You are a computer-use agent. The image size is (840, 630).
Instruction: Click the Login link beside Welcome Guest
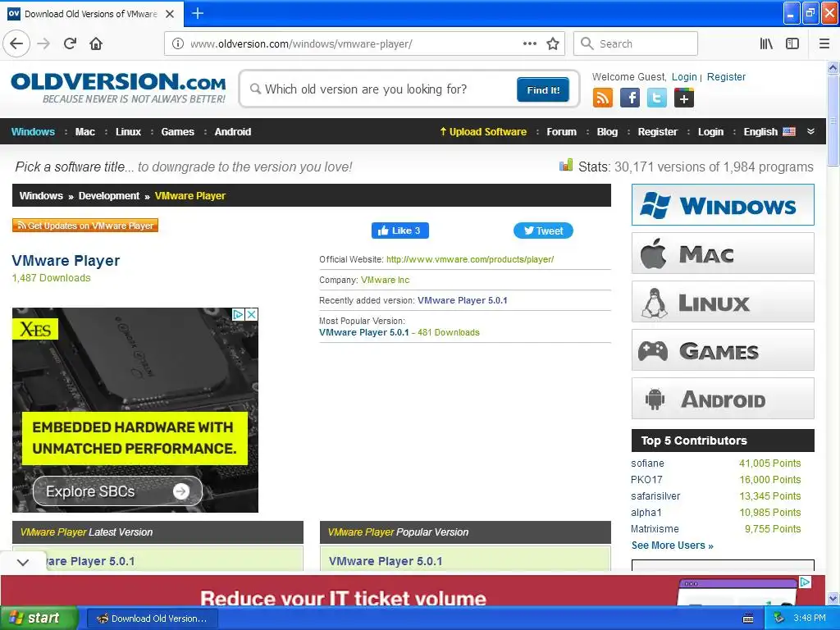(x=684, y=76)
